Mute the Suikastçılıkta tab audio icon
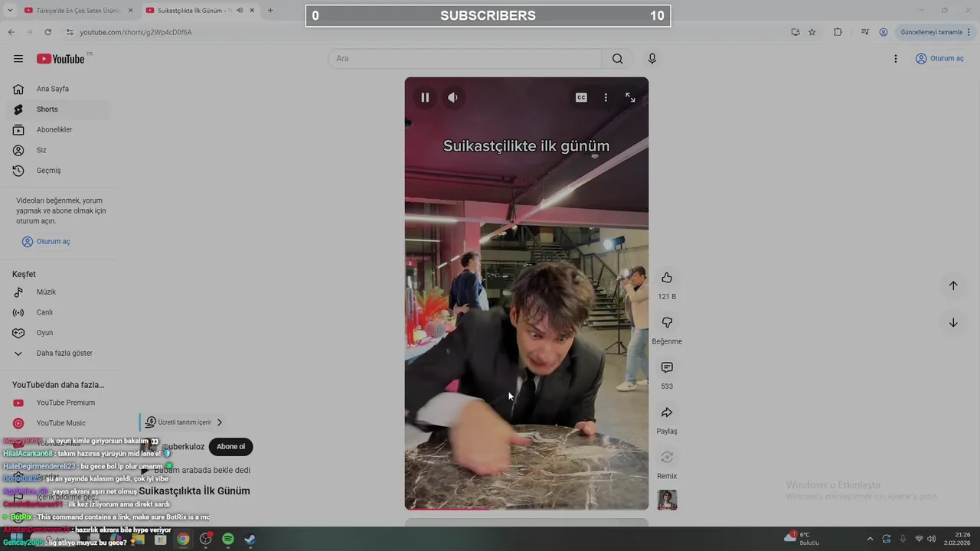This screenshot has width=980, height=551. [240, 11]
